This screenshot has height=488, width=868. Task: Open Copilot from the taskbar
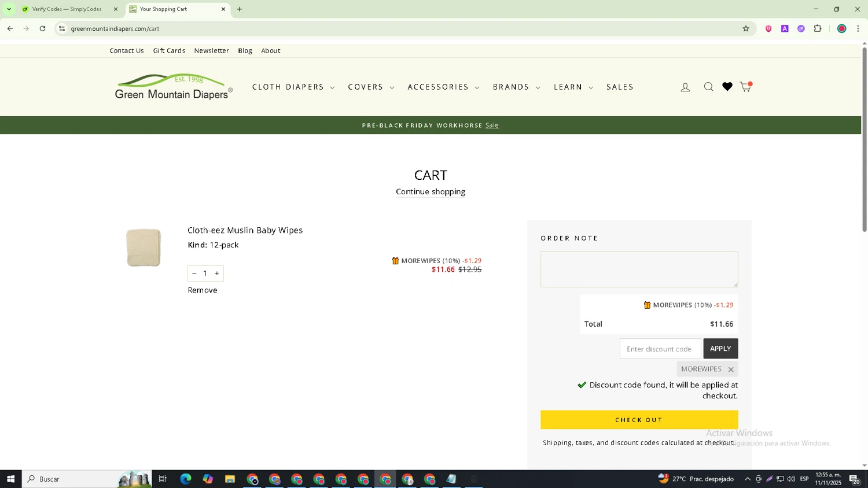tap(208, 479)
